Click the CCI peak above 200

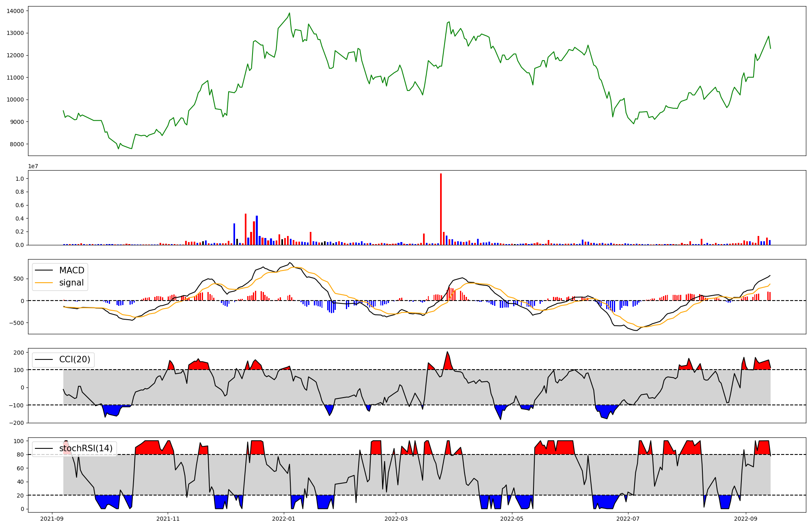pos(447,352)
